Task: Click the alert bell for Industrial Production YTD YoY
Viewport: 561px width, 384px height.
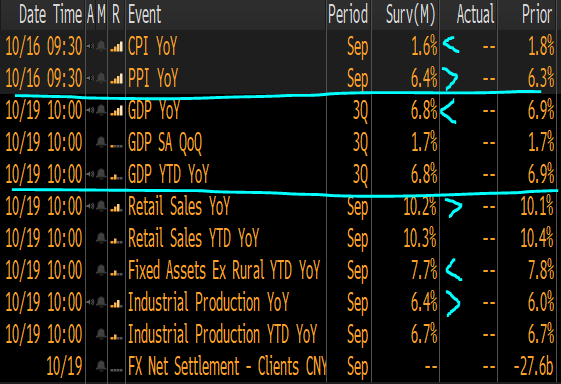Action: 101,334
